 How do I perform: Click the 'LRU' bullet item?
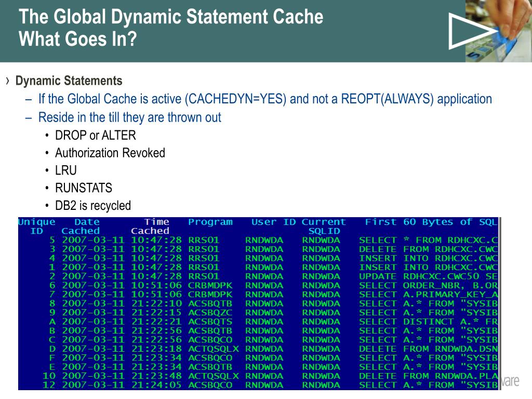(66, 170)
